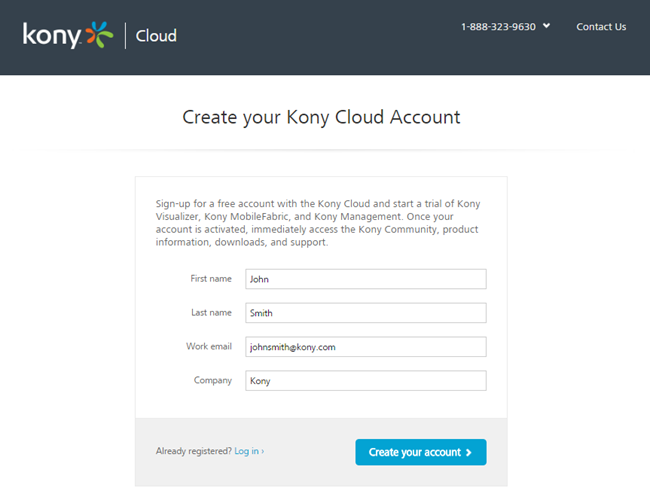650x494 pixels.
Task: Select the Last name field containing Smith
Action: tap(365, 313)
